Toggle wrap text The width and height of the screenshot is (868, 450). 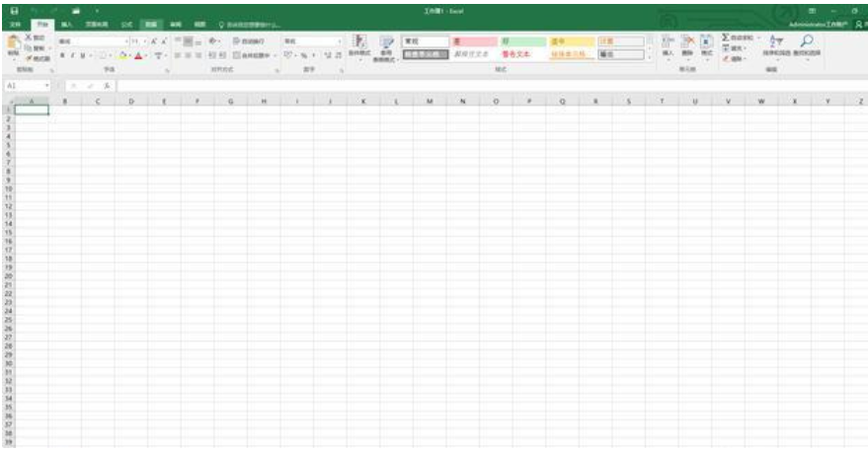249,41
